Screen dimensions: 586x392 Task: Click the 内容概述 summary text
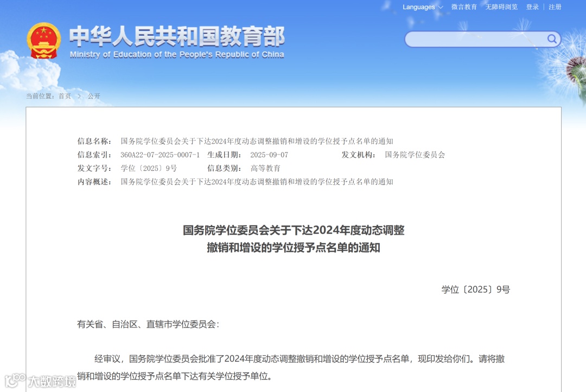point(257,182)
